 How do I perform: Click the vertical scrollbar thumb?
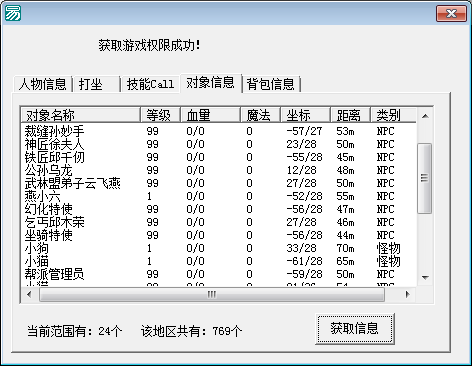tap(424, 178)
